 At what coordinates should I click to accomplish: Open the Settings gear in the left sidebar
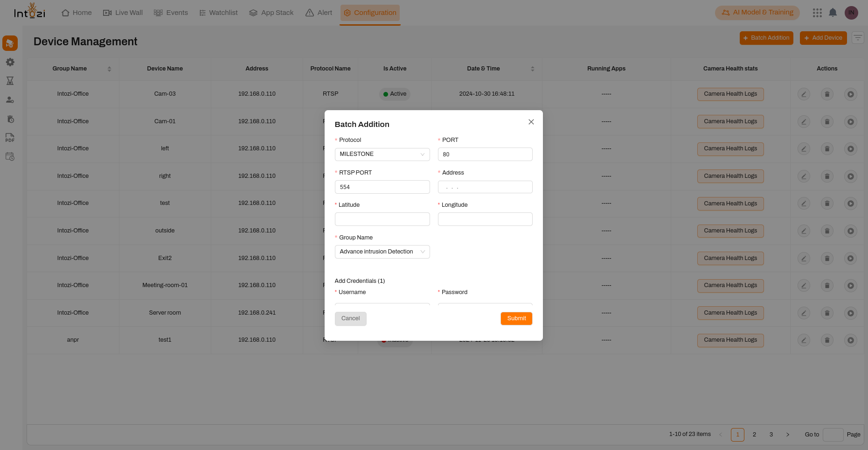(x=10, y=62)
